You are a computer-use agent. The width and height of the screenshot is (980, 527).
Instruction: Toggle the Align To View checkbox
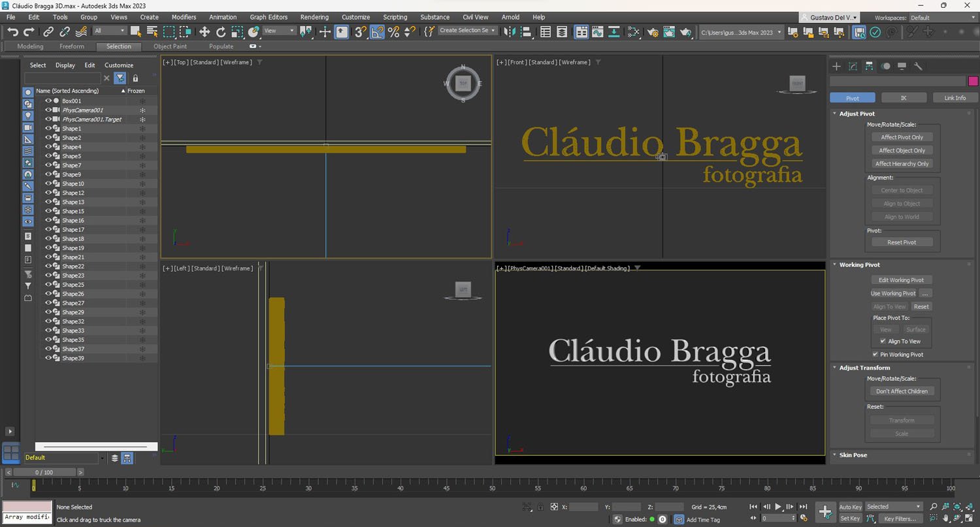(x=883, y=341)
